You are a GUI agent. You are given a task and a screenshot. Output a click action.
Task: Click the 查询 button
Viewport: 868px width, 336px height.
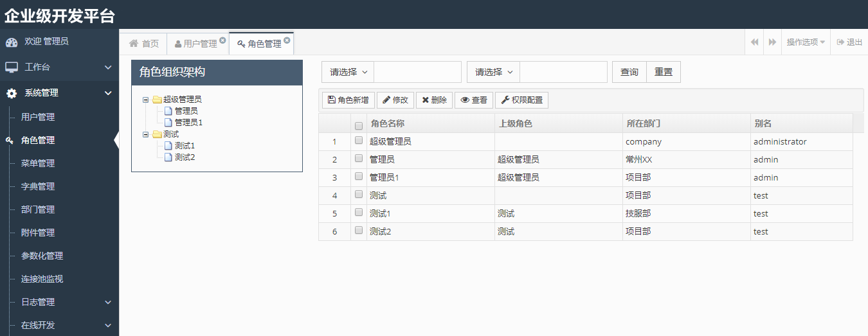coord(629,72)
